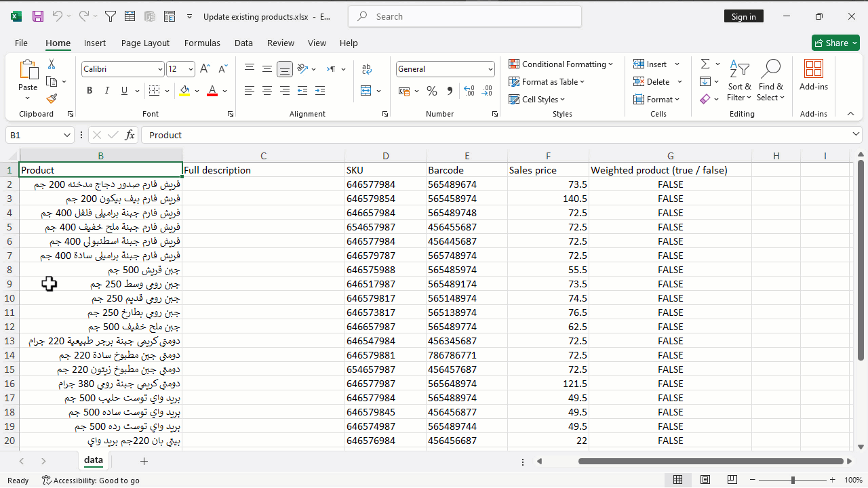Open the Insert ribbon tab
This screenshot has width=868, height=488.
pyautogui.click(x=95, y=43)
